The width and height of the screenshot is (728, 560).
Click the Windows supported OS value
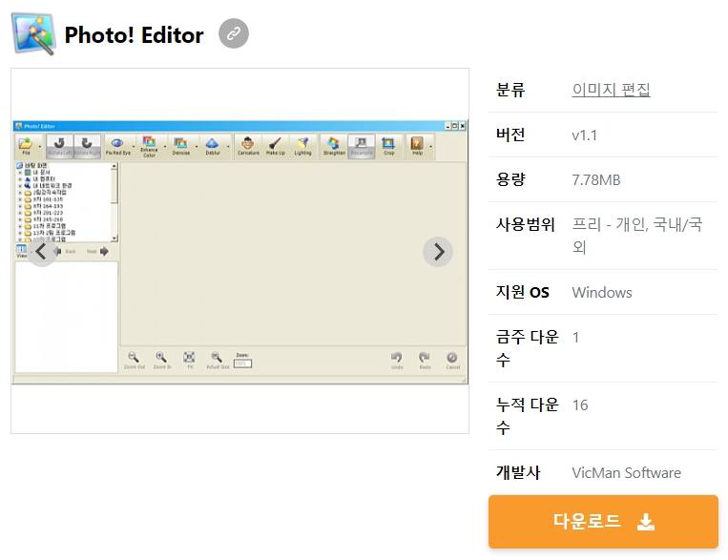point(602,293)
